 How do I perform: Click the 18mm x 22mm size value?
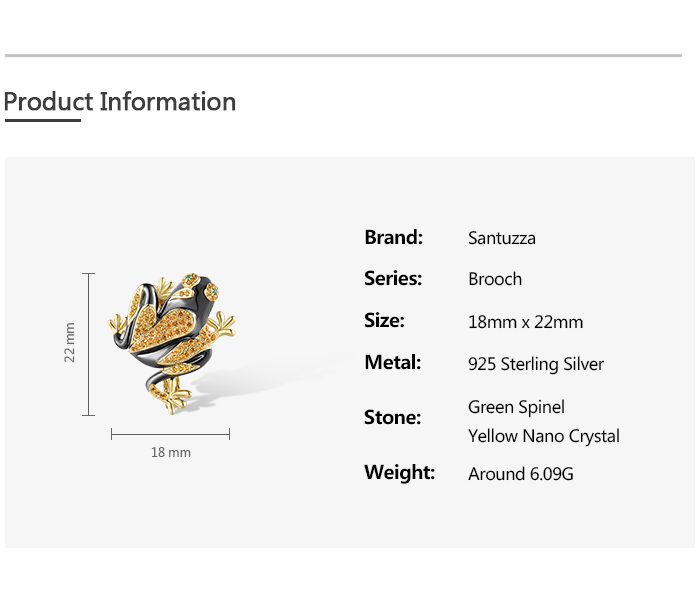click(x=525, y=322)
